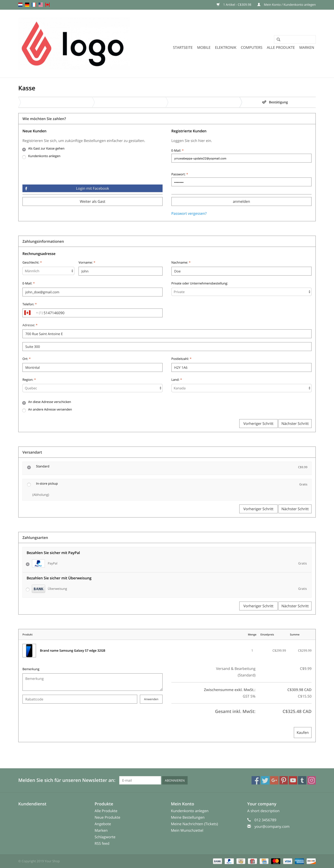Click the Kaufen button
The width and height of the screenshot is (334, 868).
tap(303, 733)
